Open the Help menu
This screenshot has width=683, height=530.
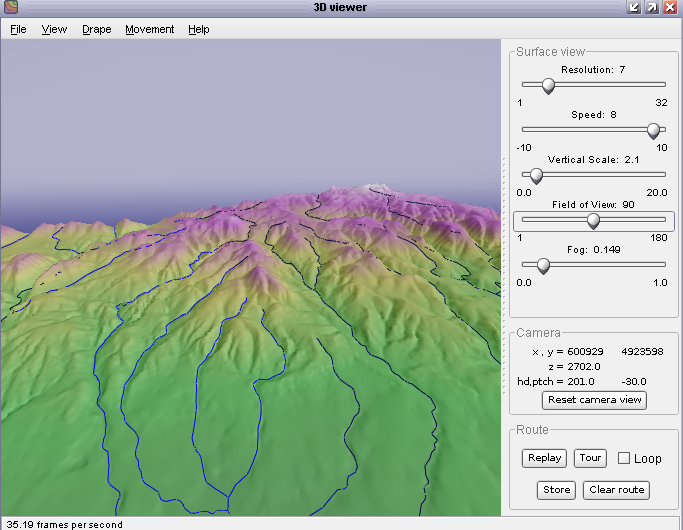tap(199, 29)
